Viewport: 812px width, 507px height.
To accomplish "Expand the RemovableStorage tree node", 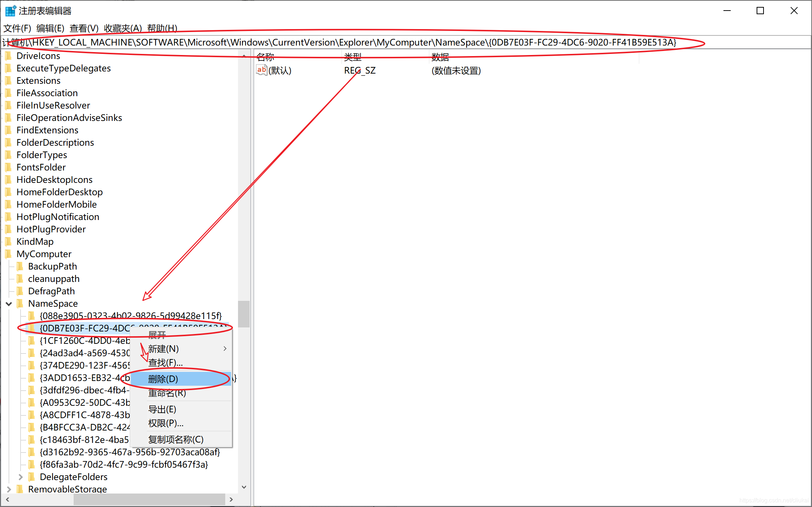I will click(x=9, y=489).
